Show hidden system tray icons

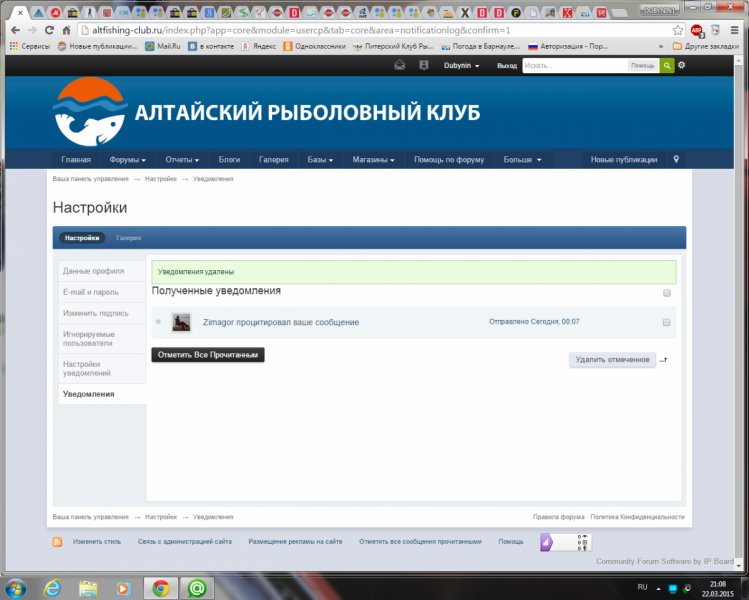658,589
